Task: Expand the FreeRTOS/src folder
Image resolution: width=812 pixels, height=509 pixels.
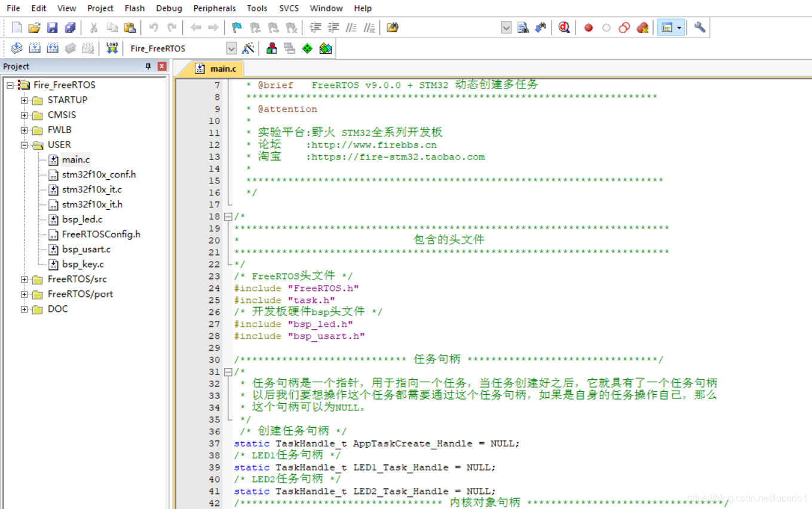Action: [x=24, y=279]
